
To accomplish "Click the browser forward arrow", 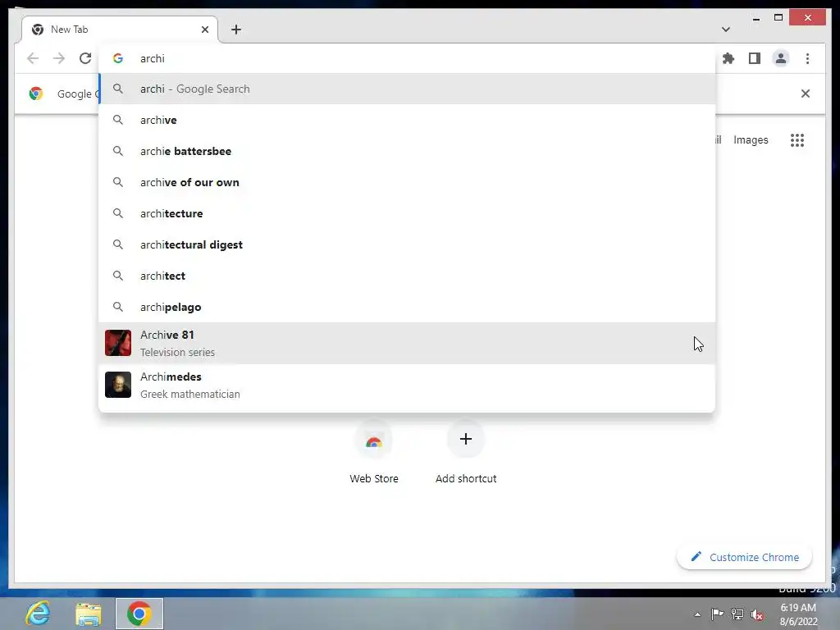I will pos(59,58).
